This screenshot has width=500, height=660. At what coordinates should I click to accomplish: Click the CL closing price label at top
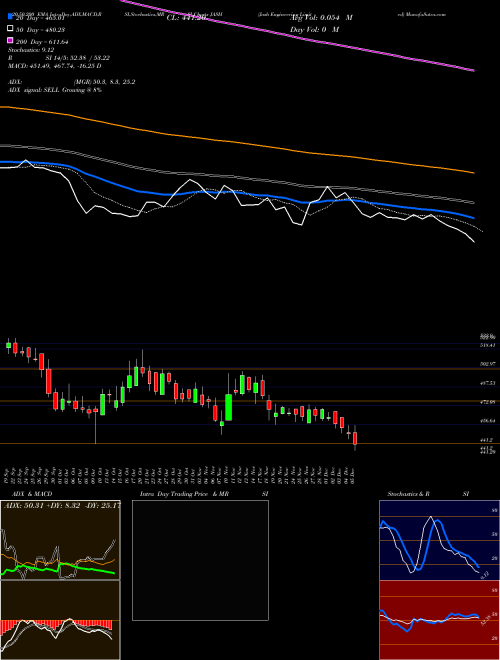pyautogui.click(x=186, y=18)
